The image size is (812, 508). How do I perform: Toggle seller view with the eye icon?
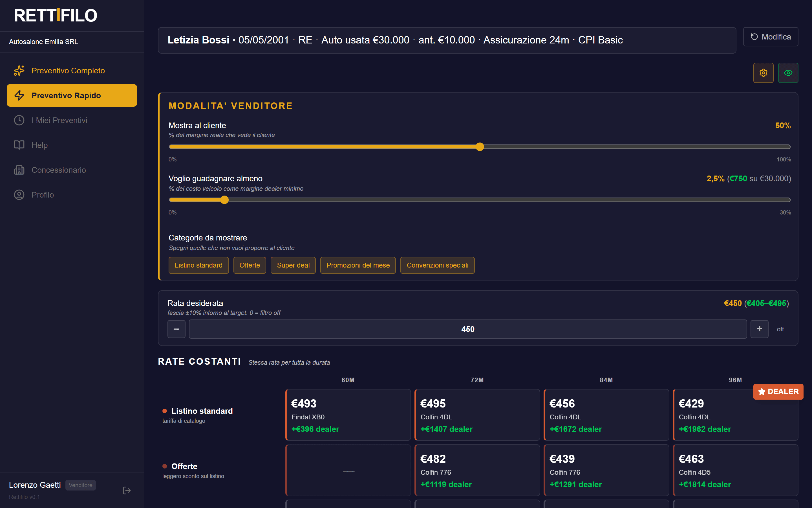click(x=788, y=73)
